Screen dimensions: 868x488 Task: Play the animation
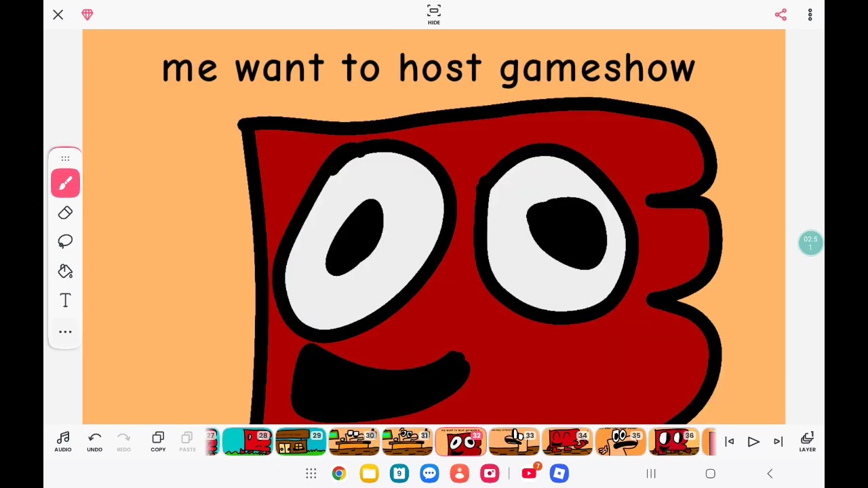(x=753, y=442)
